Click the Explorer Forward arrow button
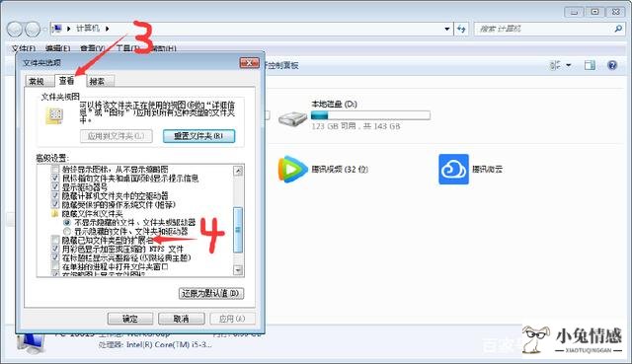632x364 pixels. (33, 29)
